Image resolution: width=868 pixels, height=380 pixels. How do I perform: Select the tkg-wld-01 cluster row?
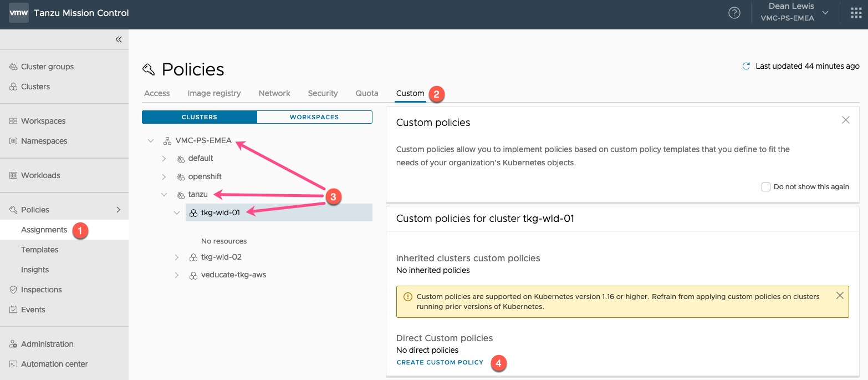tap(279, 212)
